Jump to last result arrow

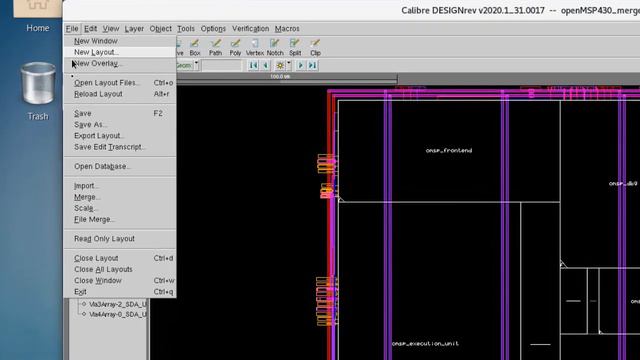pyautogui.click(x=312, y=65)
